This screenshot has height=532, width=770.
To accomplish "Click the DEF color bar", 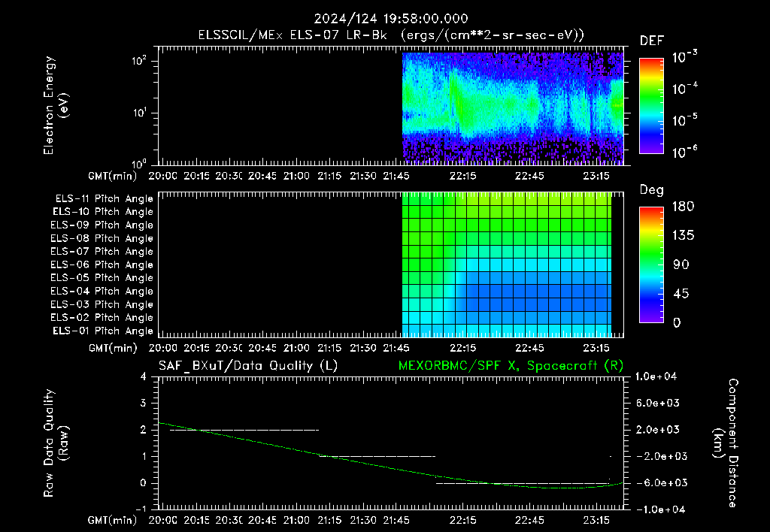I will tap(651, 106).
